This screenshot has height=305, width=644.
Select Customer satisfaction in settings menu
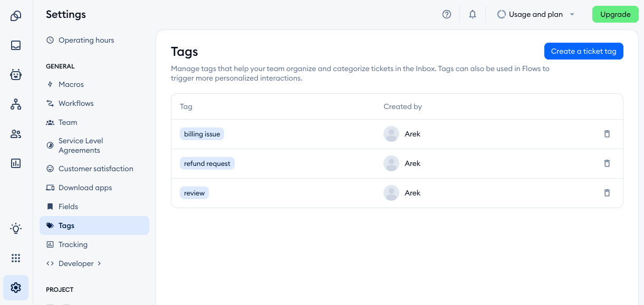(95, 169)
